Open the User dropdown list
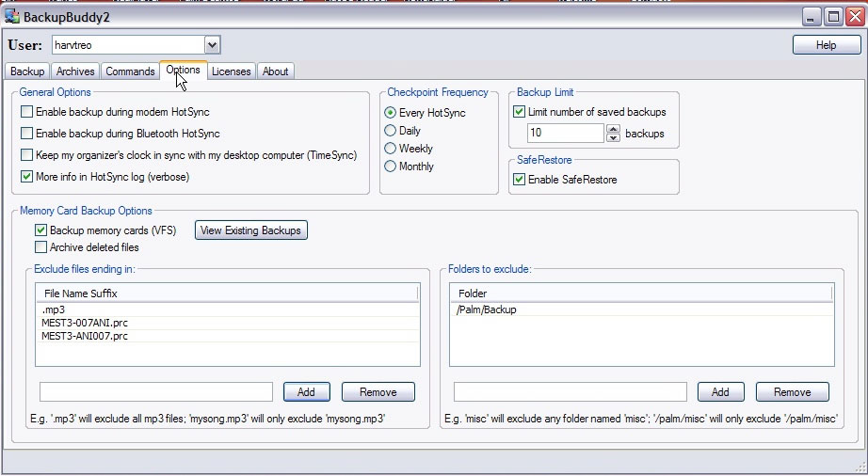The image size is (868, 476). tap(212, 44)
